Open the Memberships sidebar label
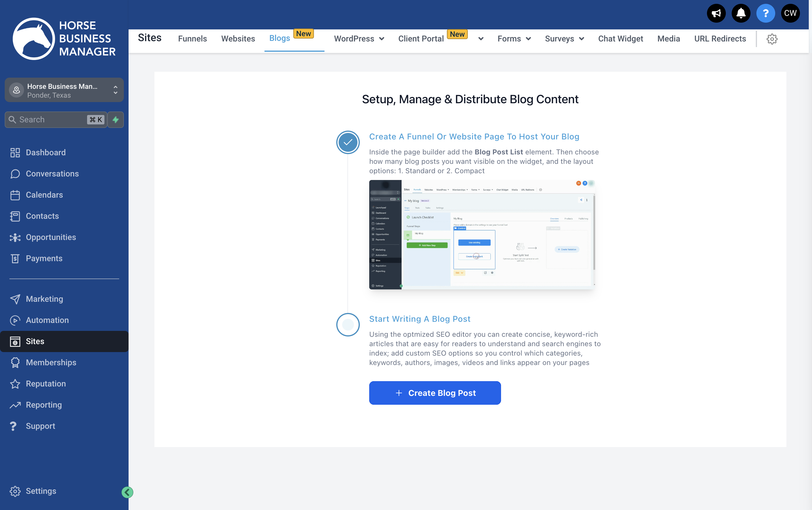Screen dimensions: 812x510 (x=51, y=362)
